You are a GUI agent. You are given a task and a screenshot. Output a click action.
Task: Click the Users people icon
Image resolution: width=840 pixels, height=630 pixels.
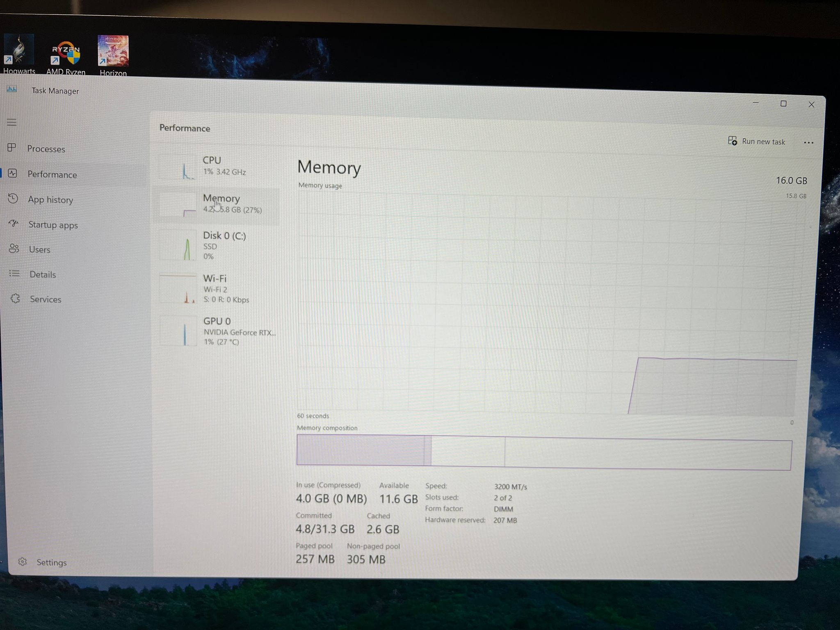14,249
